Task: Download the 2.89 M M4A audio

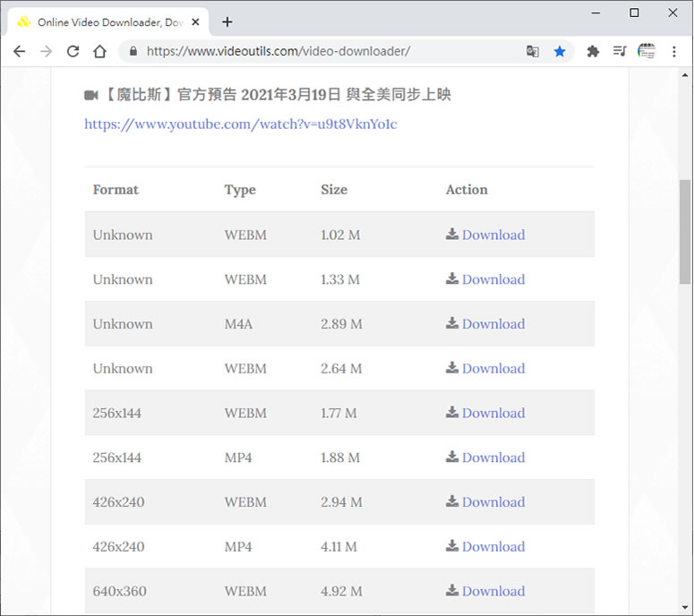Action: coord(493,324)
